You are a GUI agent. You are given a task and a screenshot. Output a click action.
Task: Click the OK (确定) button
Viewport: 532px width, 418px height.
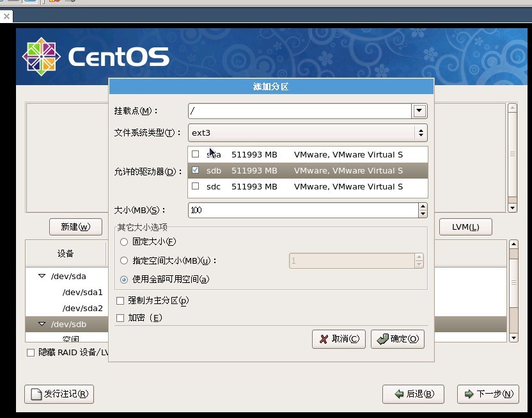[398, 339]
